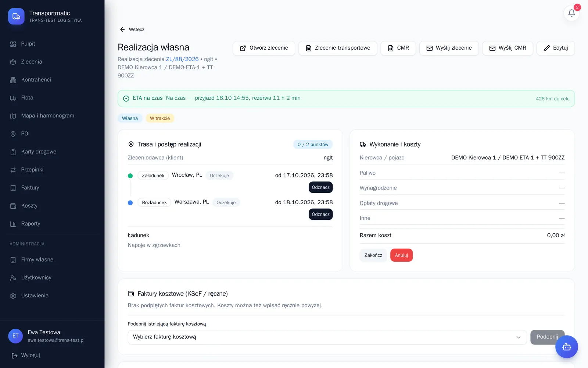Viewport: 588px width, 368px height.
Task: Go back with the Wstecz link
Action: (132, 29)
